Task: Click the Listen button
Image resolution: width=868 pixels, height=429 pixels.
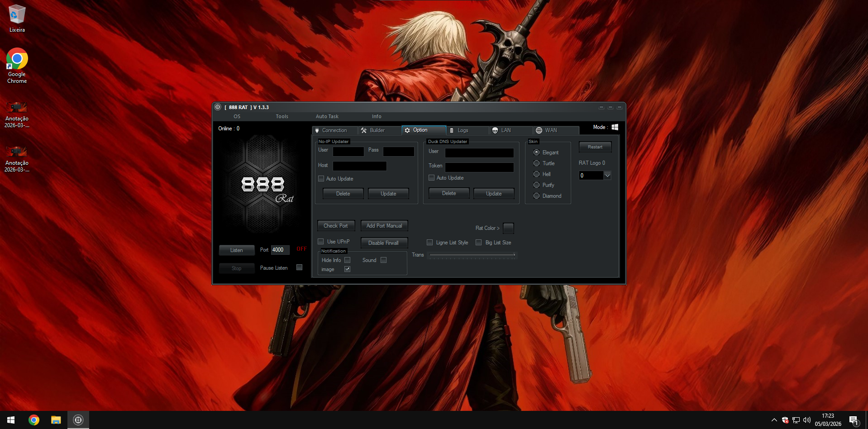Action: 237,250
